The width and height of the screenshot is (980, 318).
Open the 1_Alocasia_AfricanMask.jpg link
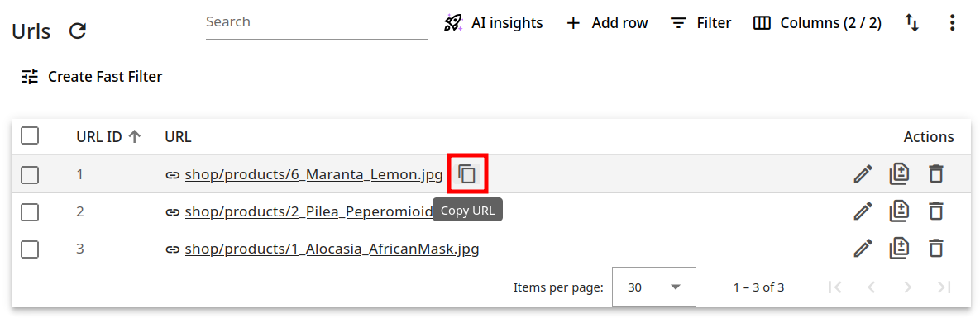point(332,249)
